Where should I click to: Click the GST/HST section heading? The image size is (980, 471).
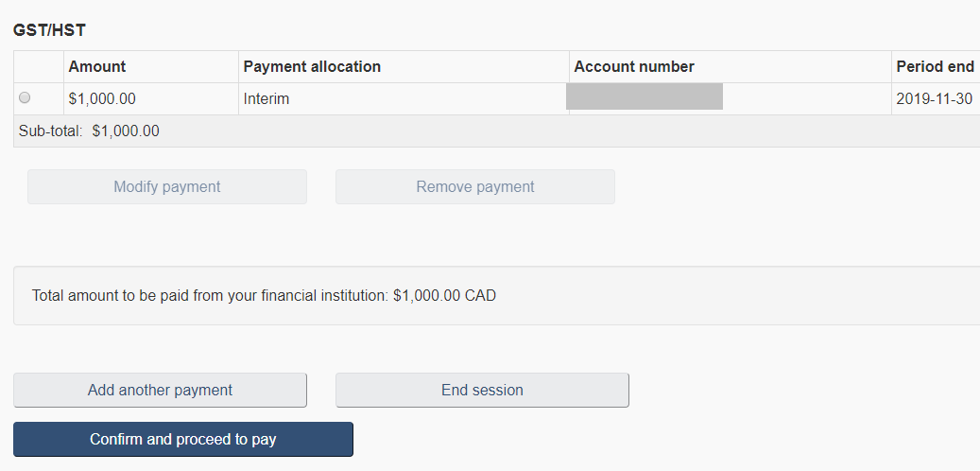49,30
